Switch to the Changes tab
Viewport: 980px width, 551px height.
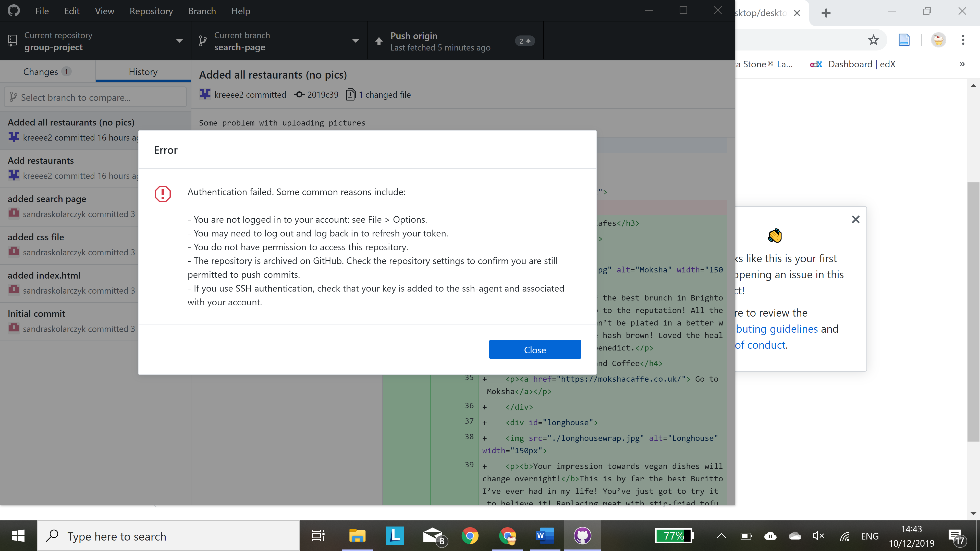(x=47, y=71)
